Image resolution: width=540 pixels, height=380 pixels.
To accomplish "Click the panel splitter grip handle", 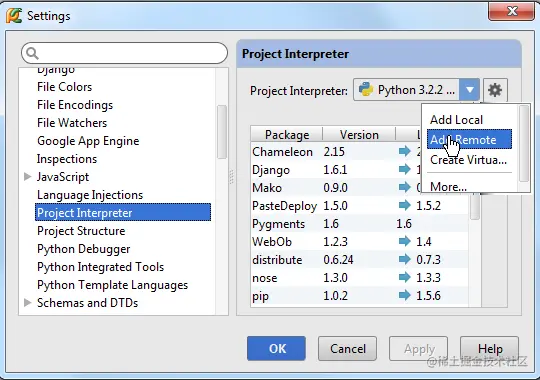I will point(232,176).
